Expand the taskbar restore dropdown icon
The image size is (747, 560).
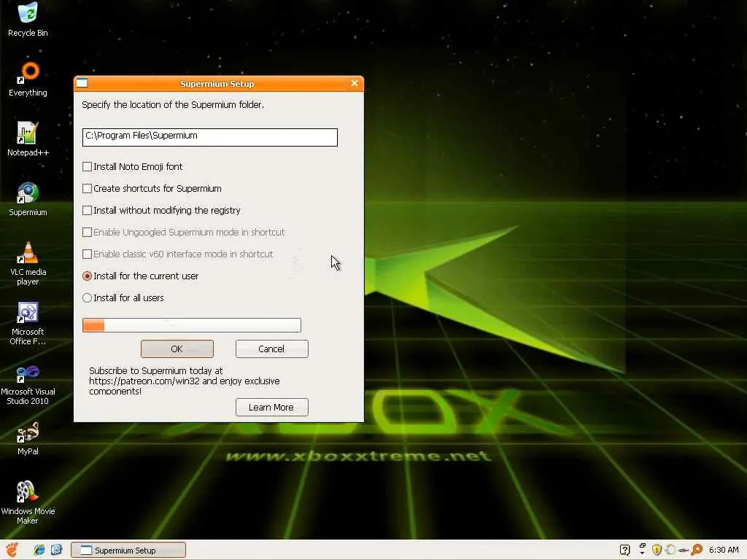[x=642, y=550]
